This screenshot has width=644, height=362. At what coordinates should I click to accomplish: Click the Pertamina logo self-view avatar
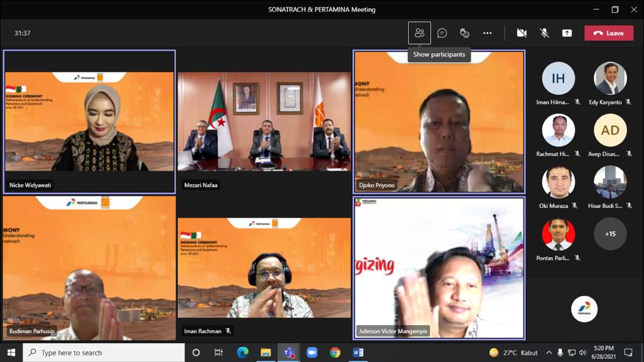tap(584, 309)
